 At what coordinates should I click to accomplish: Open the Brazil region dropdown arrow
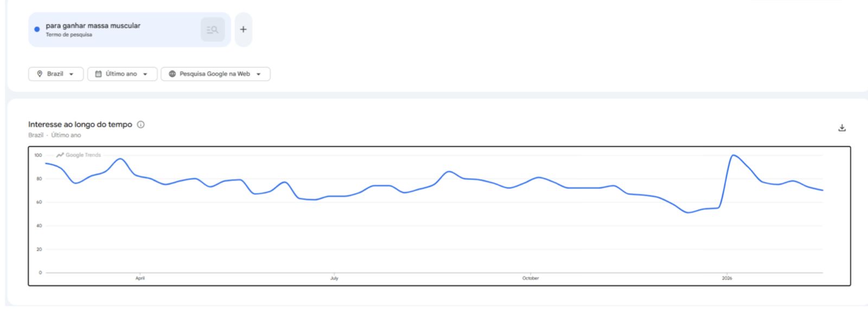tap(71, 74)
